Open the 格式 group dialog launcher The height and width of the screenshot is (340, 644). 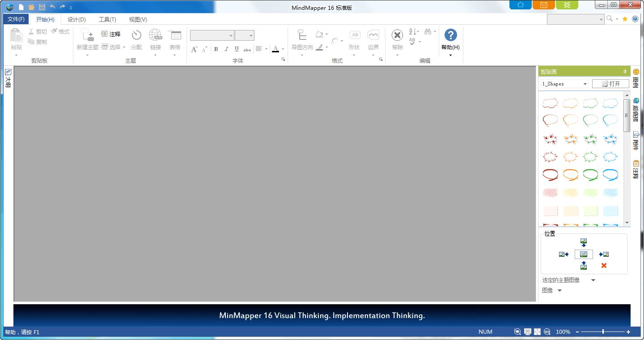click(381, 59)
